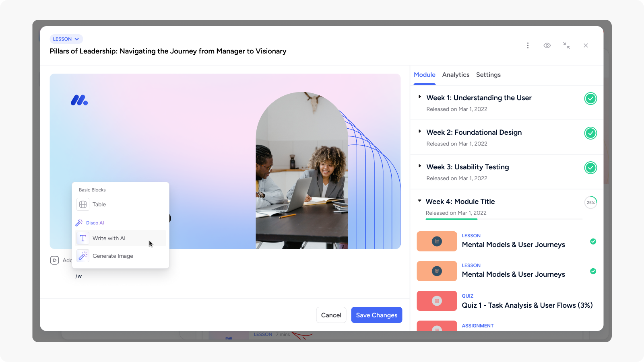The image size is (644, 362).
Task: Collapse the lesson editor with shrink icon
Action: [566, 45]
